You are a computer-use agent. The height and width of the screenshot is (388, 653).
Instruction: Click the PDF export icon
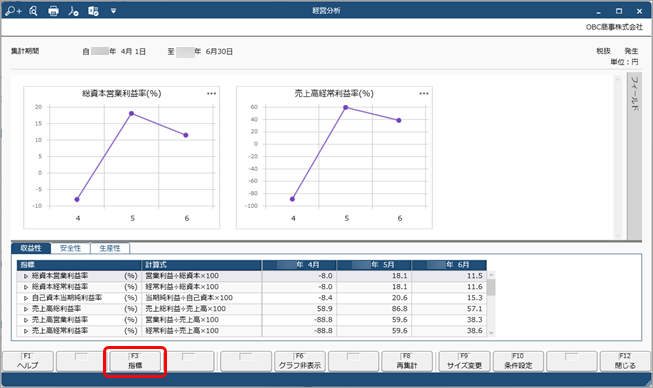[73, 11]
